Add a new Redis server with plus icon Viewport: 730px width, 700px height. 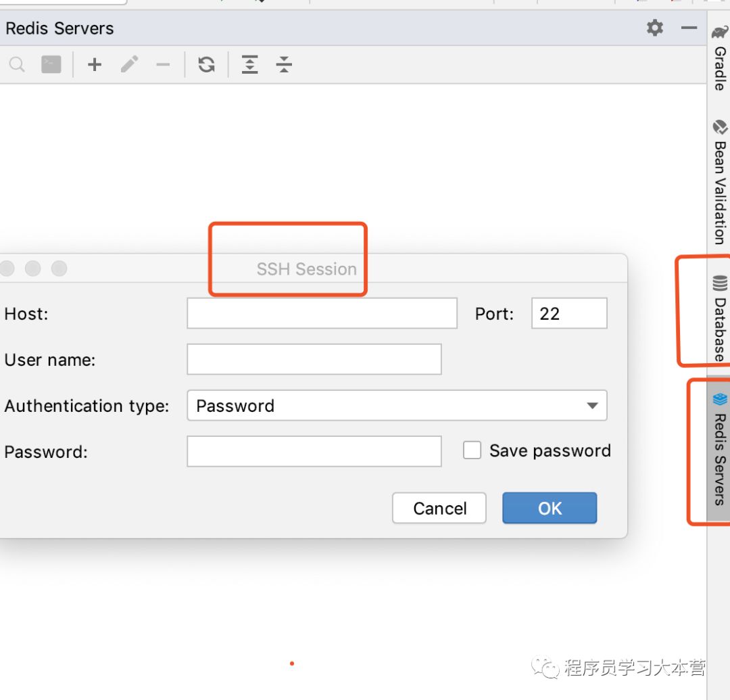pos(95,64)
